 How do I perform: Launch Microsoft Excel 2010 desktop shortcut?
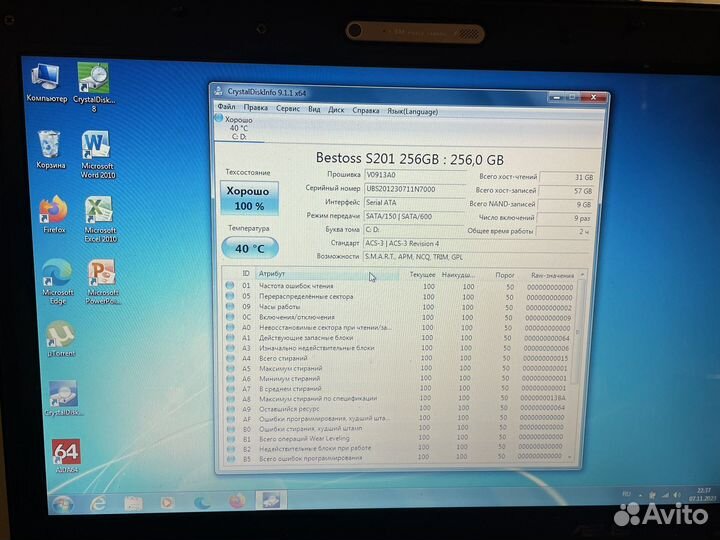[x=100, y=219]
